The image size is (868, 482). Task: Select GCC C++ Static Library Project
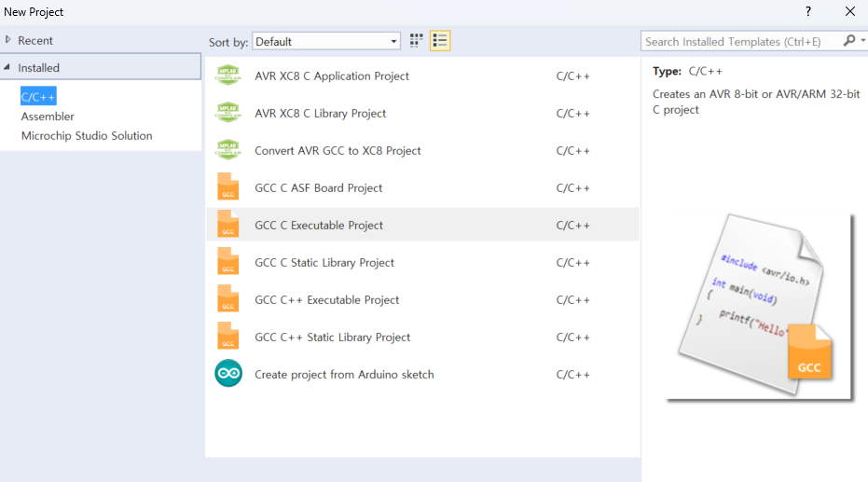422,337
